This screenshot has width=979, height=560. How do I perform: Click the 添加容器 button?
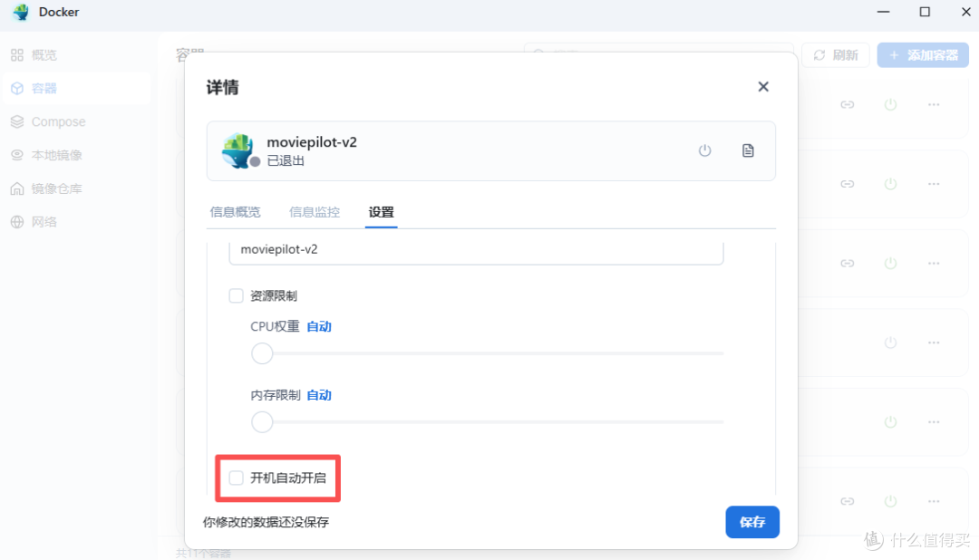tap(923, 55)
